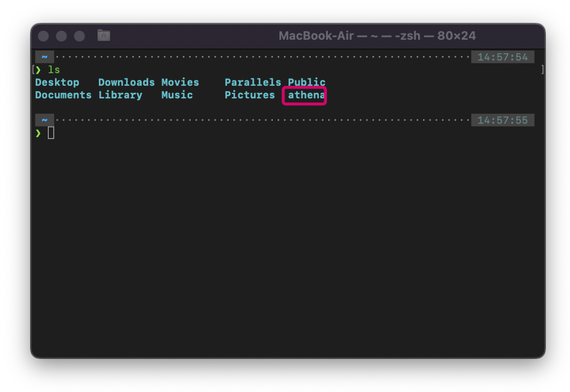Click the tilde badge above the ls command

(45, 57)
